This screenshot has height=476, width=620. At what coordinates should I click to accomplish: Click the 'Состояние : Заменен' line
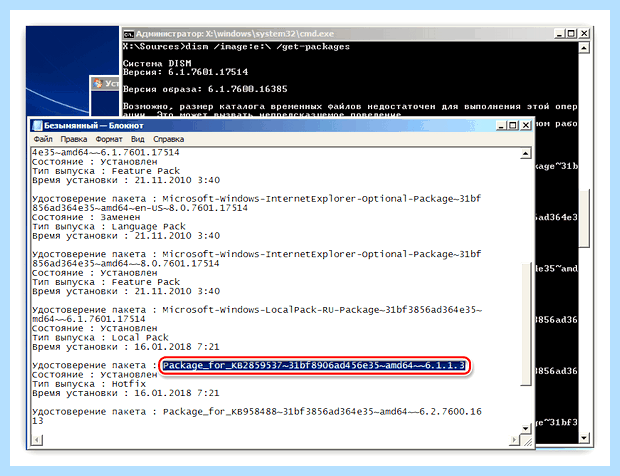tap(86, 217)
